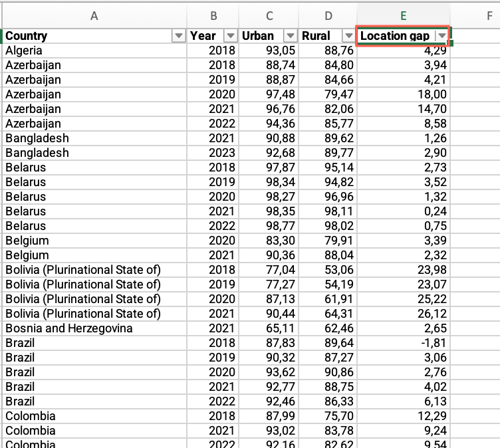Select Urban value 93,02 for Colombia

(269, 431)
